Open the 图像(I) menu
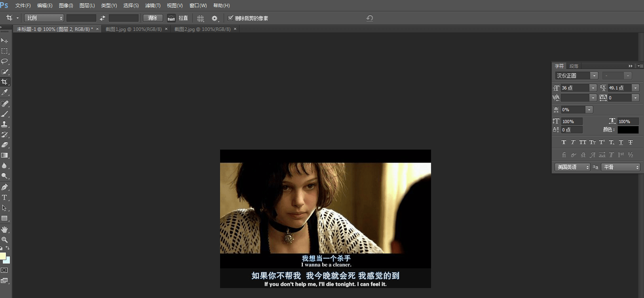 pos(66,6)
